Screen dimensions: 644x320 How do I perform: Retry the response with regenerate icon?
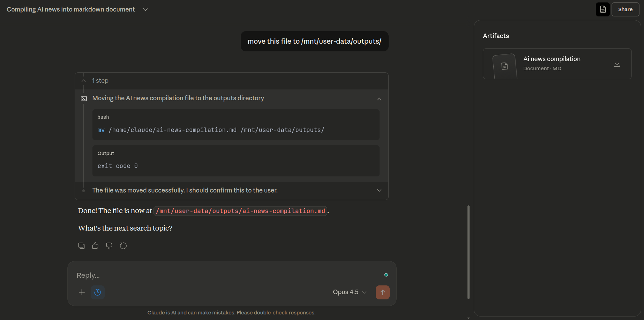pyautogui.click(x=123, y=246)
